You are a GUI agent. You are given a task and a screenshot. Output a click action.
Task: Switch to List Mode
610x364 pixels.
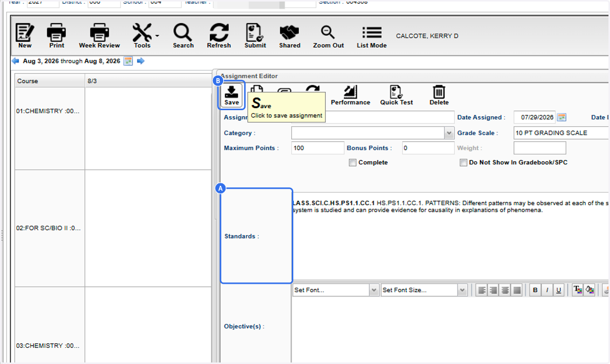[x=372, y=36]
